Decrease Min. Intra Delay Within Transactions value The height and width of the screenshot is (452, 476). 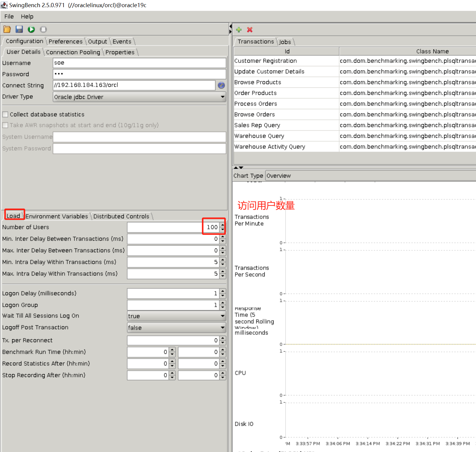[223, 264]
